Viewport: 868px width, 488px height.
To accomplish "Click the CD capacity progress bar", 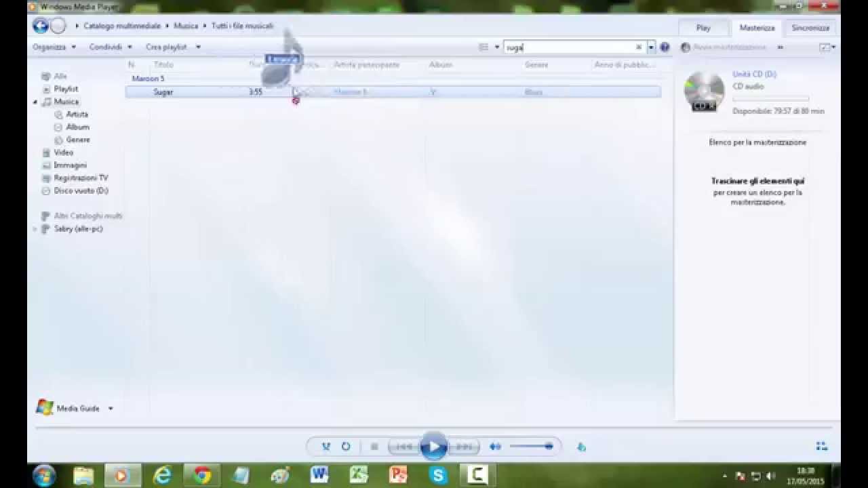I will (770, 99).
